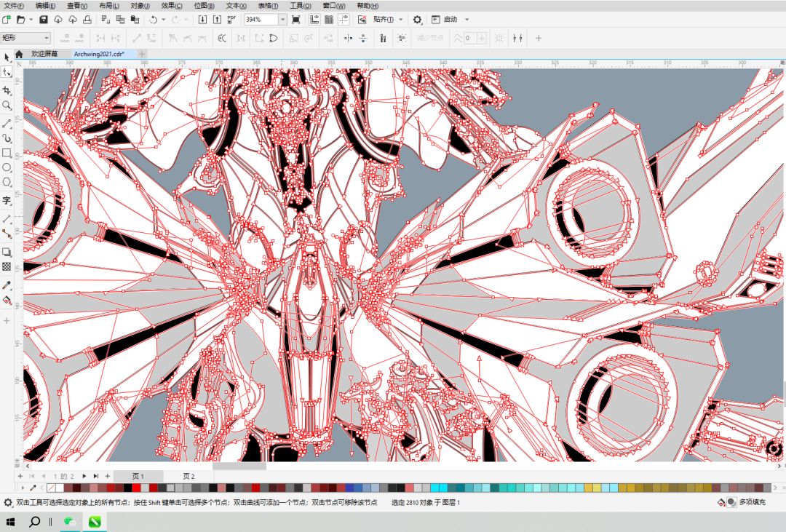
Task: Click the last page arrow button
Action: (x=95, y=476)
